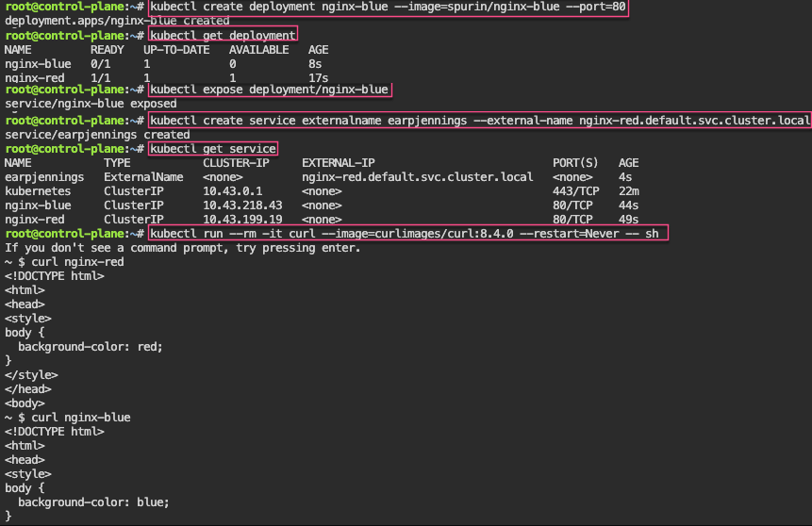This screenshot has height=526, width=812.
Task: Click the highlighted 'kubectl get deployment' command
Action: [x=223, y=35]
